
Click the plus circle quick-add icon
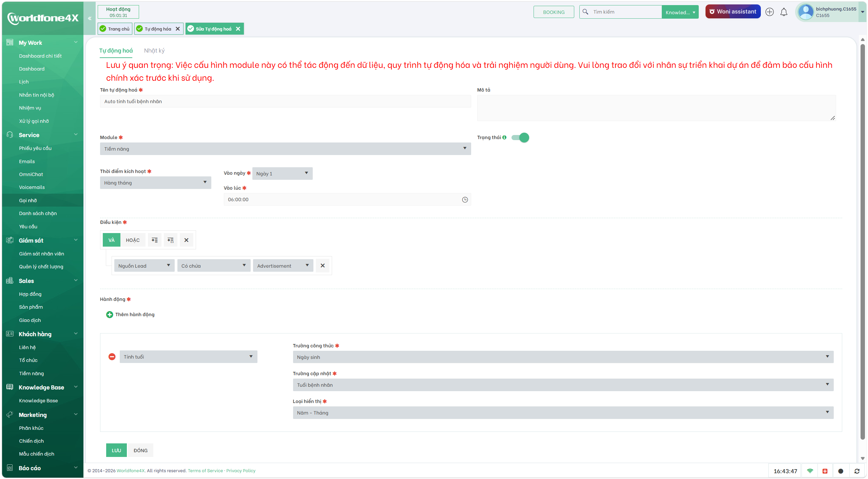click(x=769, y=12)
